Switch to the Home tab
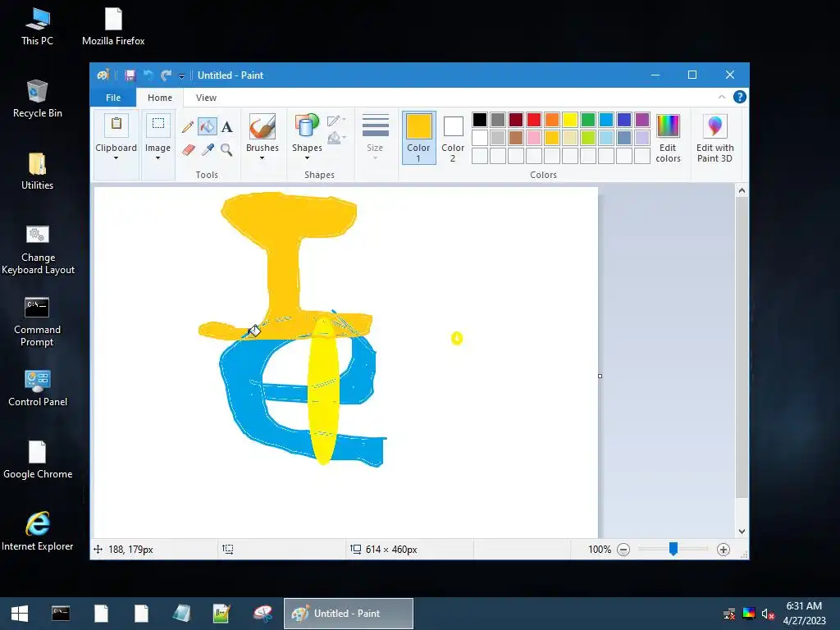The width and height of the screenshot is (840, 630). [x=160, y=98]
